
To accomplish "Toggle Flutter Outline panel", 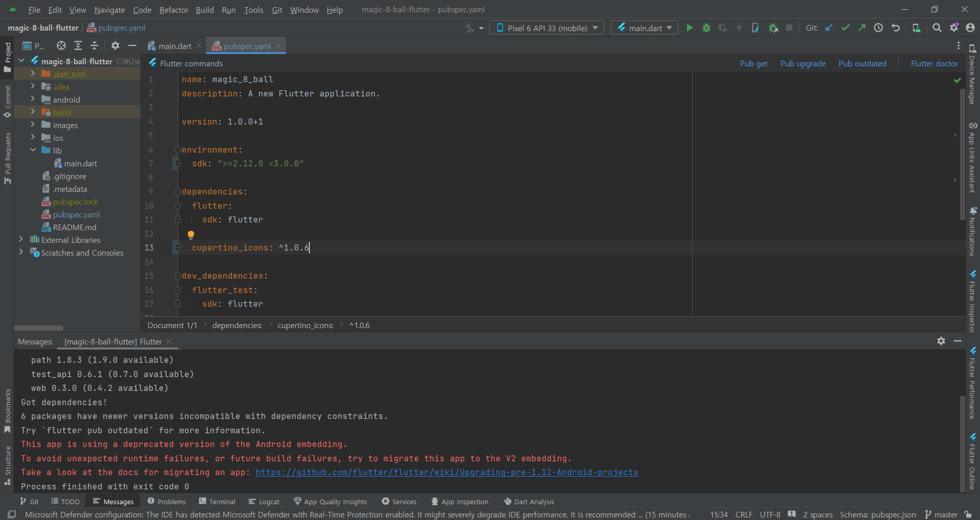I will (972, 462).
